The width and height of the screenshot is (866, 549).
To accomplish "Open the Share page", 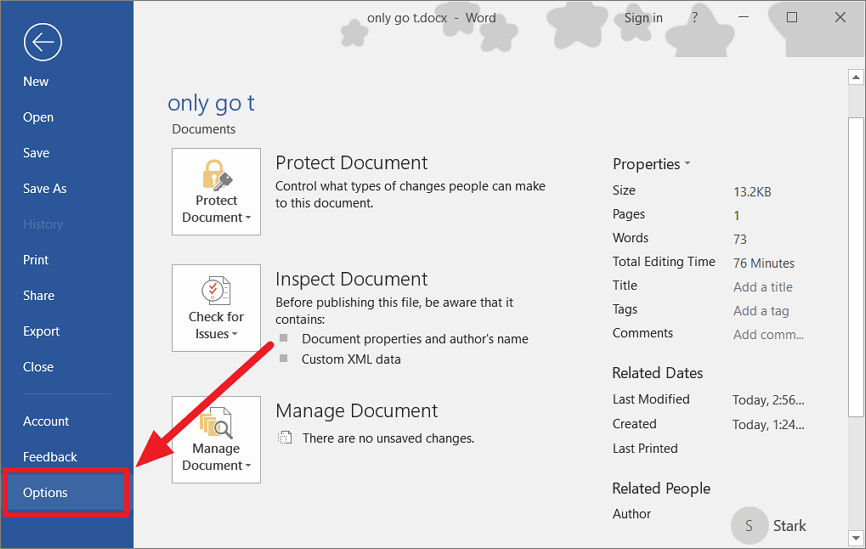I will tap(39, 295).
